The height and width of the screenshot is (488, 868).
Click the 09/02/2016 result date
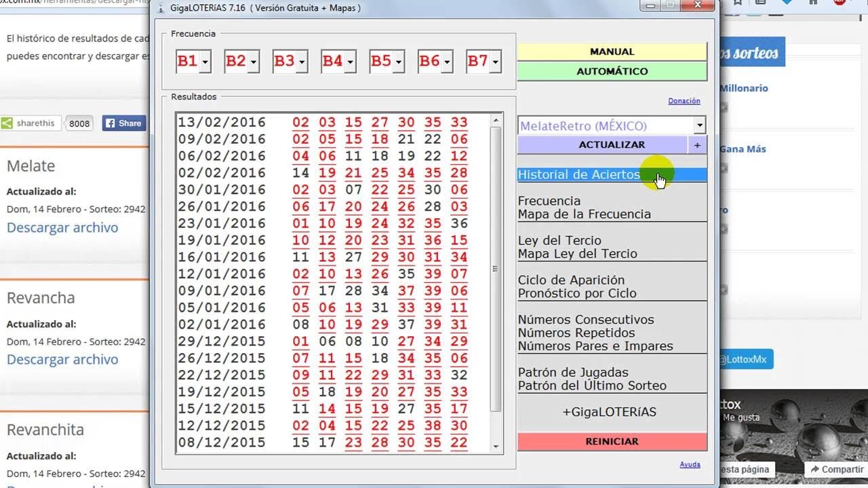tap(222, 140)
